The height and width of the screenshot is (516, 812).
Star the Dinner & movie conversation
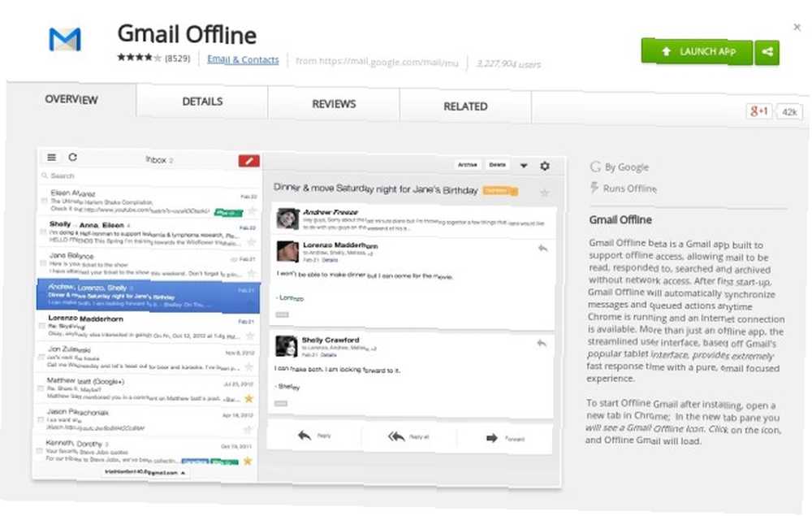544,193
